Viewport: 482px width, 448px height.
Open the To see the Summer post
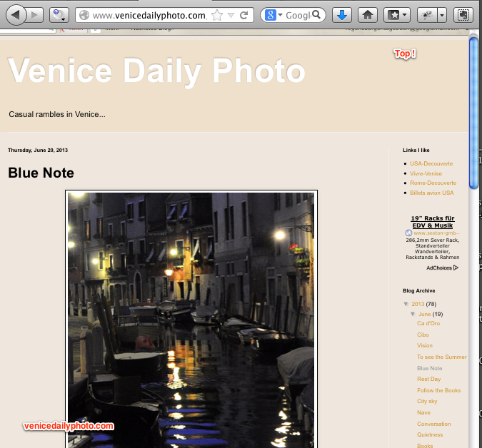(442, 357)
